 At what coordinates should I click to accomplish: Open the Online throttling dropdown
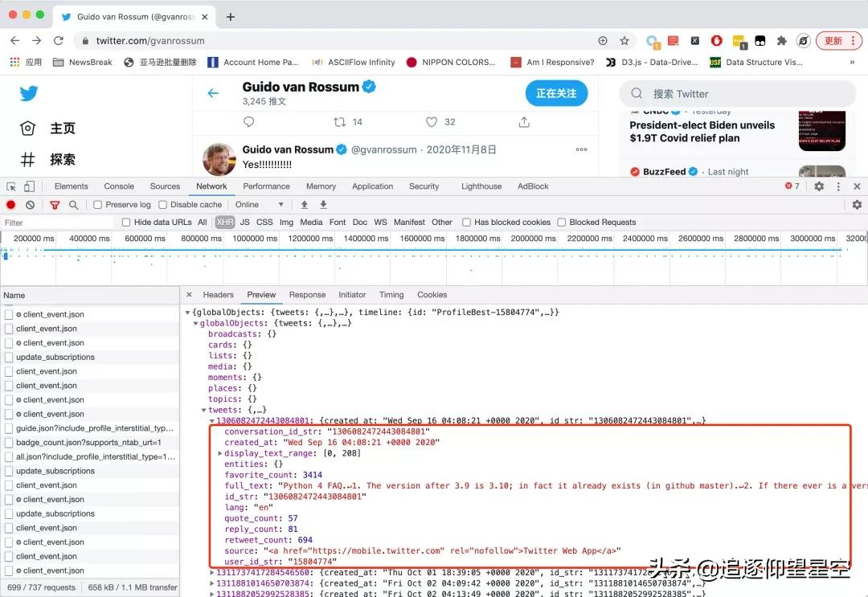pos(259,205)
